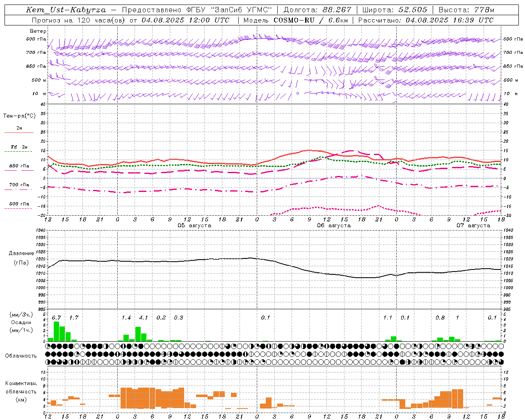Image resolution: width=525 pixels, height=420 pixels.
Task: Click the Широта: 52.505 value
Action: coord(395,10)
